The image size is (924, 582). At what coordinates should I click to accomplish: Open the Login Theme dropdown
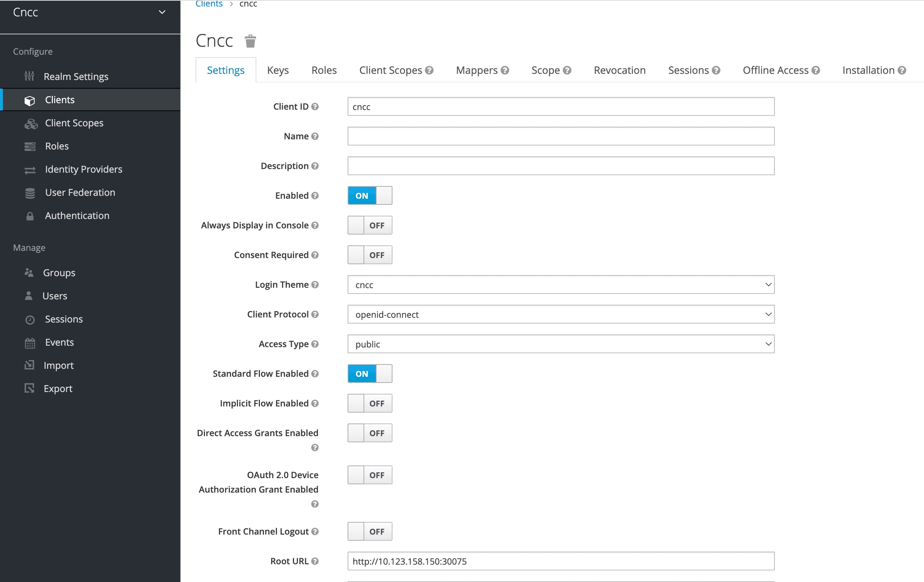(x=560, y=285)
